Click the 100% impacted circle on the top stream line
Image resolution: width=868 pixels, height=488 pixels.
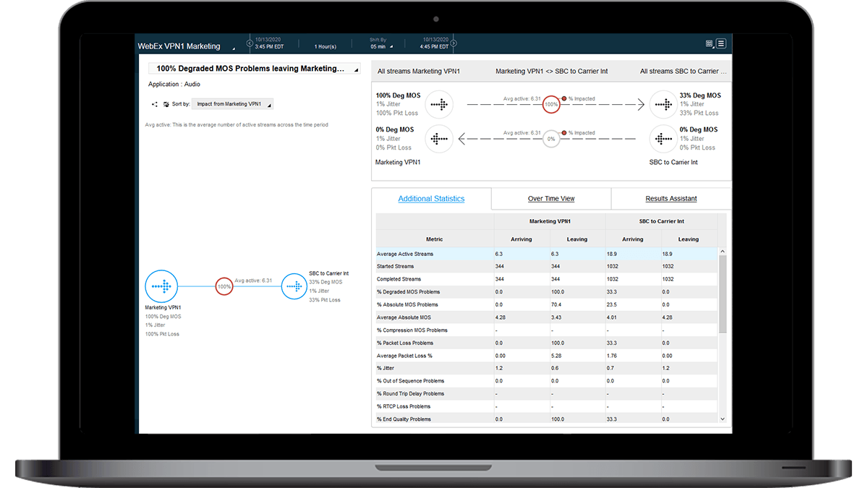pos(551,104)
